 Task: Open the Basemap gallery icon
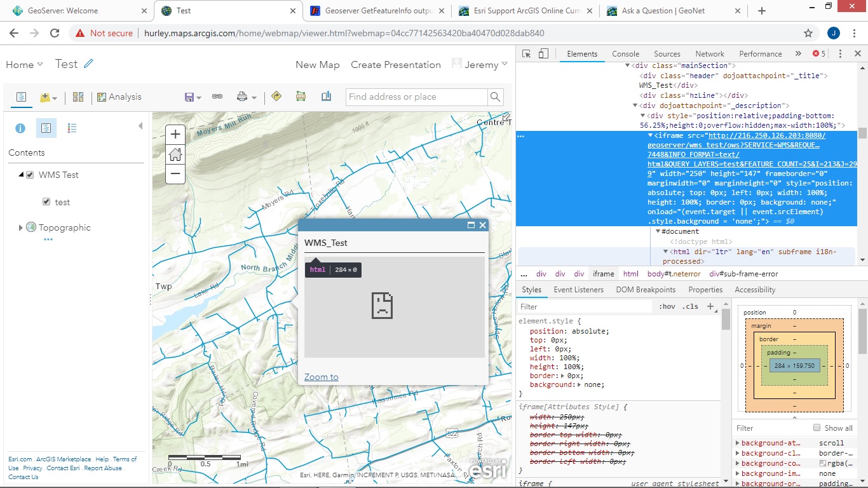coord(78,97)
